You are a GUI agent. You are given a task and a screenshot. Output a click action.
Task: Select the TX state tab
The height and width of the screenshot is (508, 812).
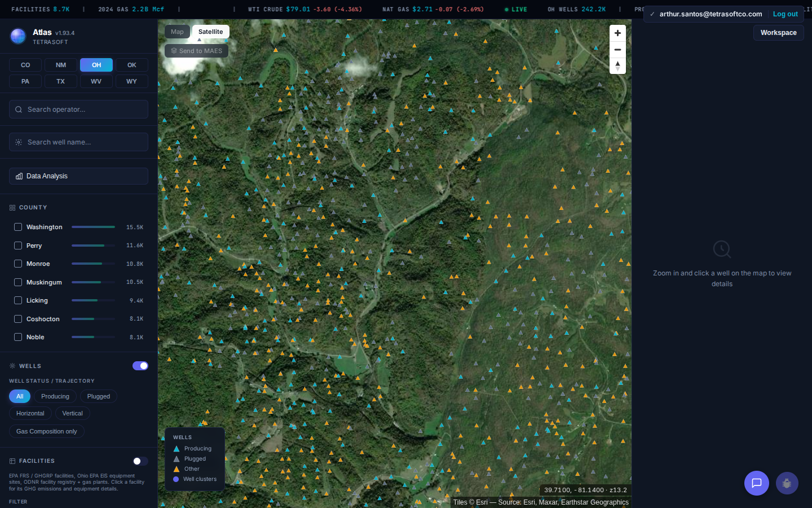click(x=61, y=81)
